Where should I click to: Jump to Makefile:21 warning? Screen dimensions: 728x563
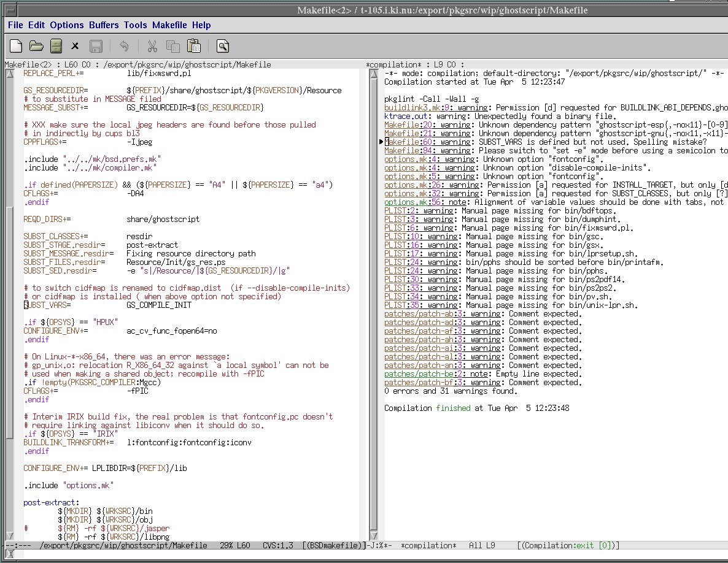click(428, 134)
